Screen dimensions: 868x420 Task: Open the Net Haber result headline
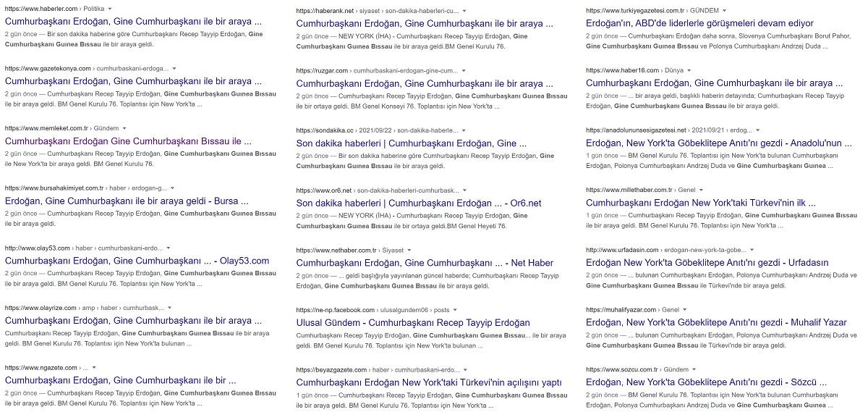[x=425, y=263]
